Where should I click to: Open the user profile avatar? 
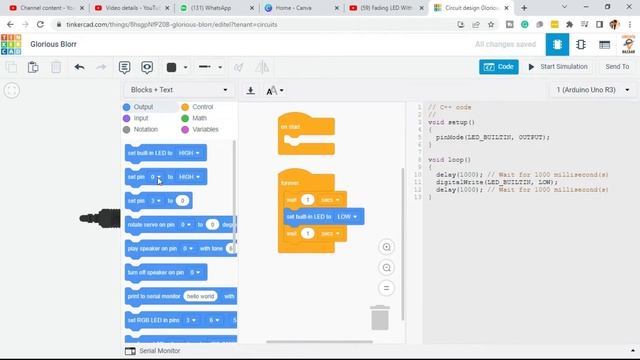pyautogui.click(x=628, y=44)
